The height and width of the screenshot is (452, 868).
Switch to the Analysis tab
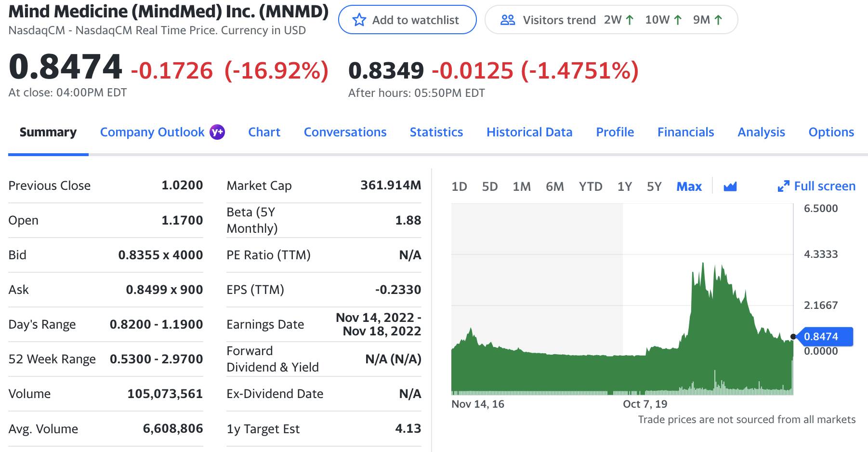coord(762,132)
